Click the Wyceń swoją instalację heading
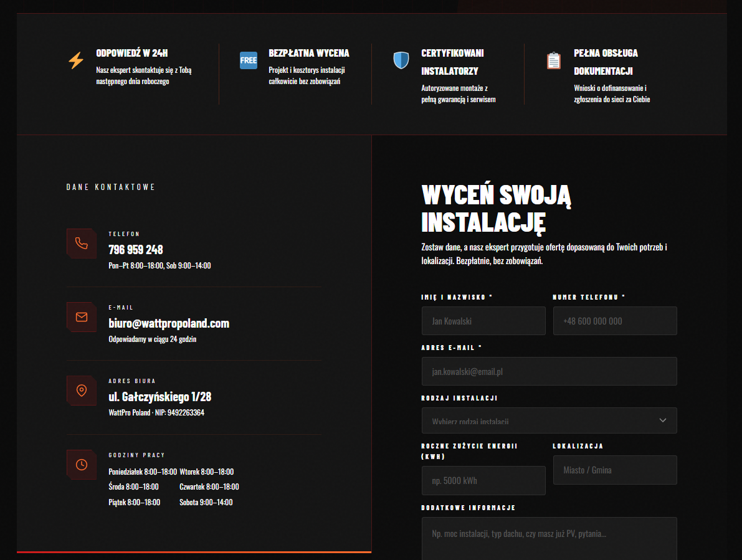Viewport: 742px width, 560px height. point(497,209)
